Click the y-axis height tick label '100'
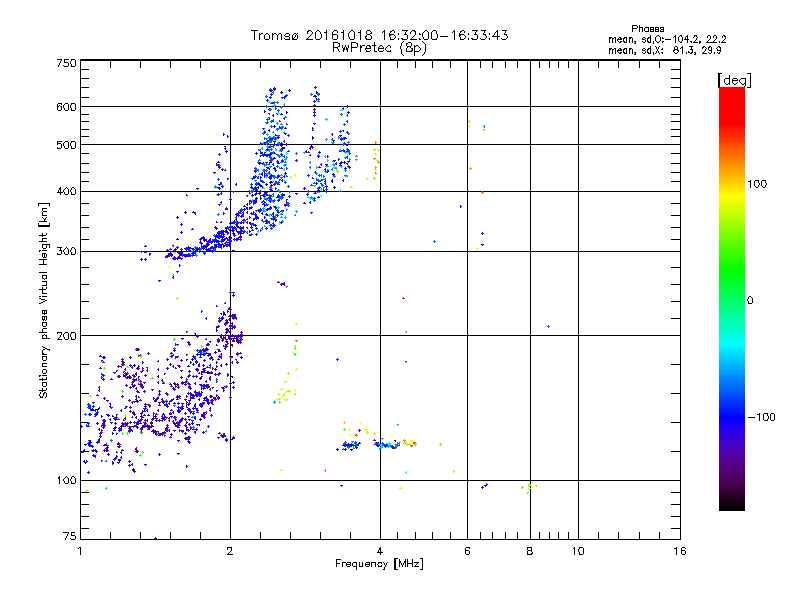 [x=66, y=481]
